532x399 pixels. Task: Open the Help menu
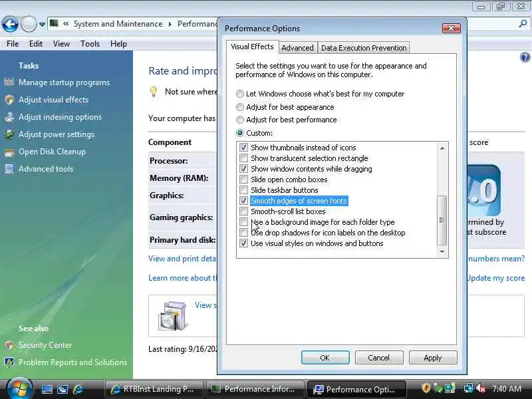[x=118, y=44]
